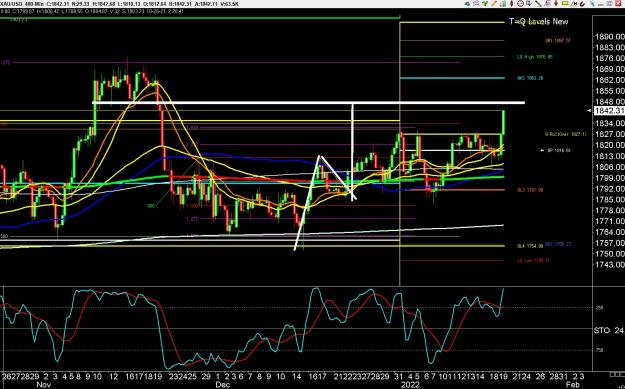
Task: Click the BLA 1754.99 level label
Action: tap(530, 246)
